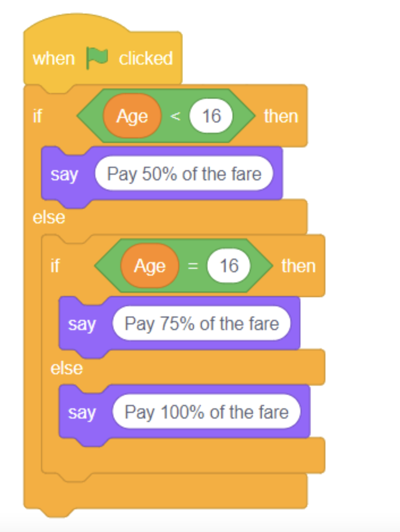Click the outer 'if' label
400x532 pixels.
pyautogui.click(x=37, y=116)
